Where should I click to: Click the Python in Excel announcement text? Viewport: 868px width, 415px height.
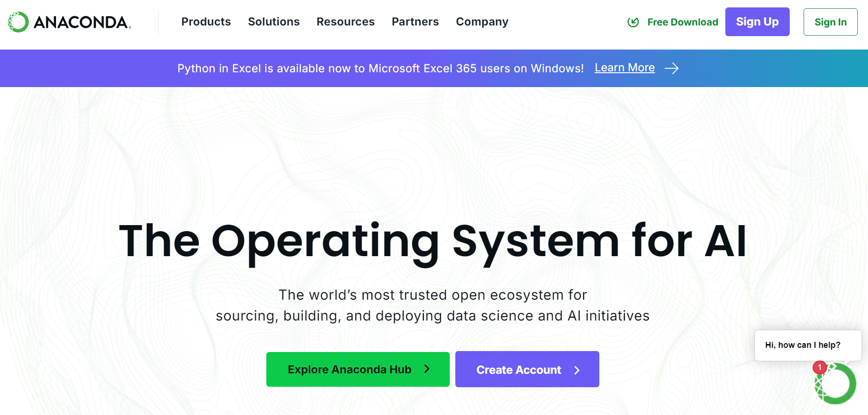click(x=381, y=69)
